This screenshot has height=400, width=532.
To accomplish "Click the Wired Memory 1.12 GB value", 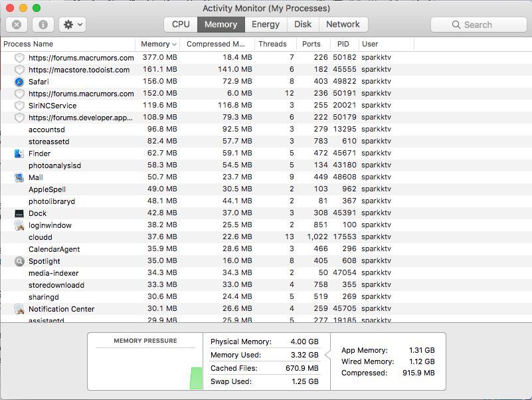I will point(422,361).
